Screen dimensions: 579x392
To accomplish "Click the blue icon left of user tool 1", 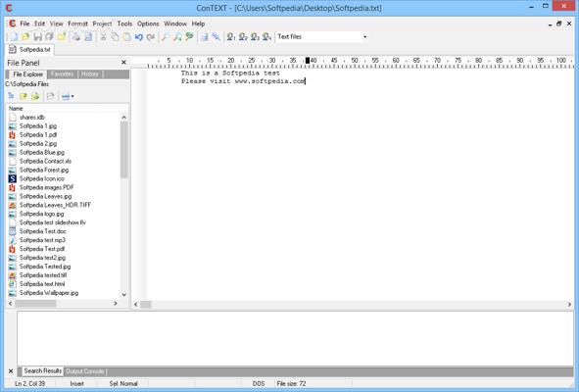I will (217, 36).
